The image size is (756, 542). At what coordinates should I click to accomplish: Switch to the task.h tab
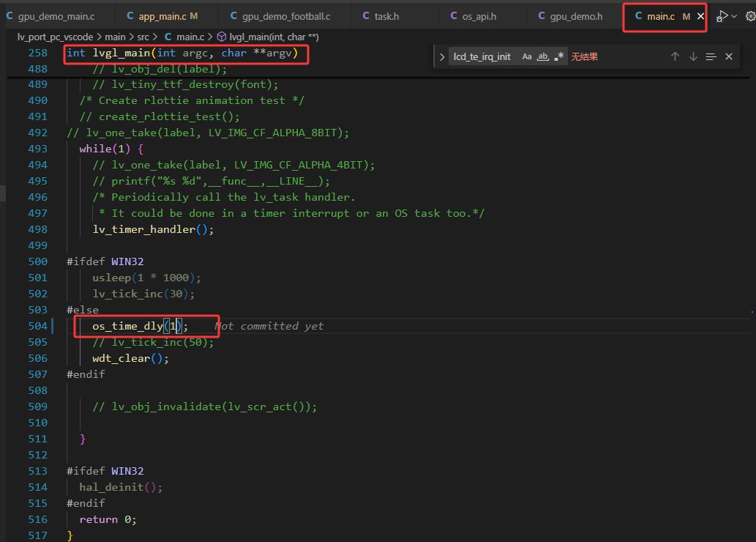click(381, 16)
